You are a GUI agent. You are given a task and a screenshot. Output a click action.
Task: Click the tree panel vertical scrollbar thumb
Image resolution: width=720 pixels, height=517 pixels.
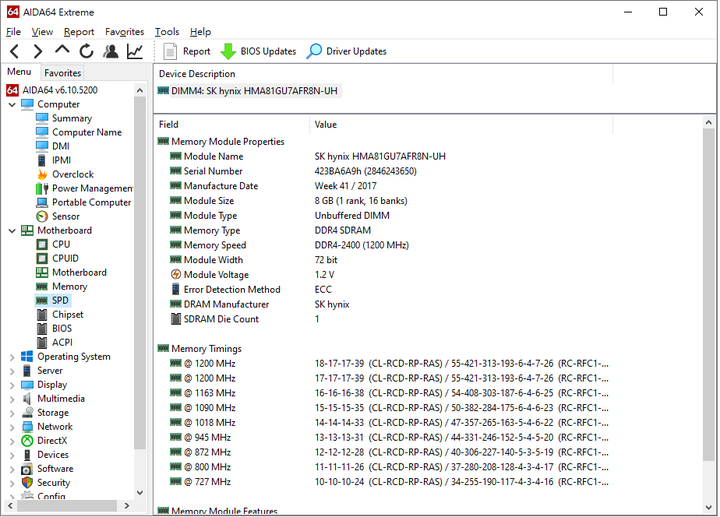click(x=140, y=273)
